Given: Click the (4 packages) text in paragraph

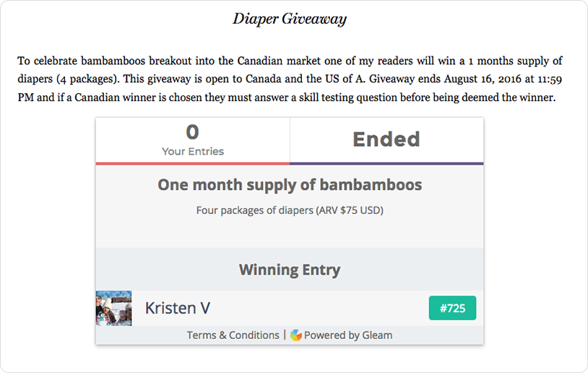Looking at the screenshot, I should [91, 79].
